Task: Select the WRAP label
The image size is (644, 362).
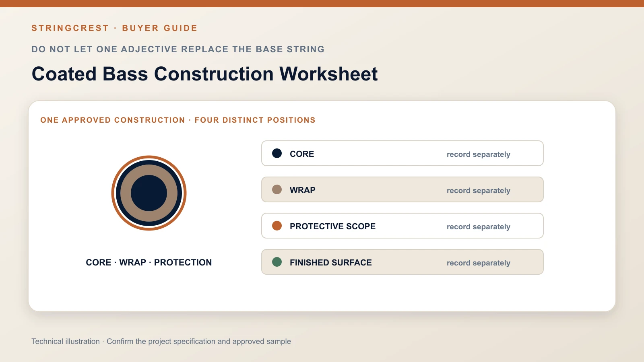Action: (303, 190)
